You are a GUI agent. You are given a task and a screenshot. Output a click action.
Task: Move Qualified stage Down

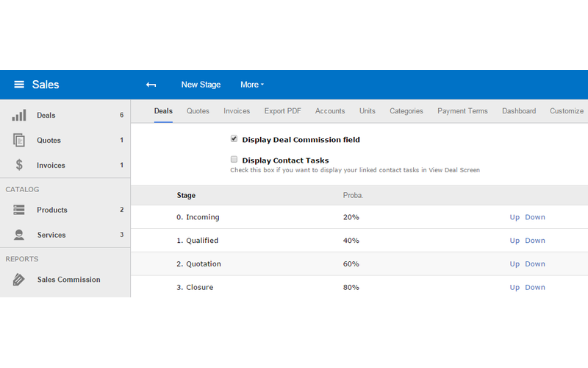[535, 241]
